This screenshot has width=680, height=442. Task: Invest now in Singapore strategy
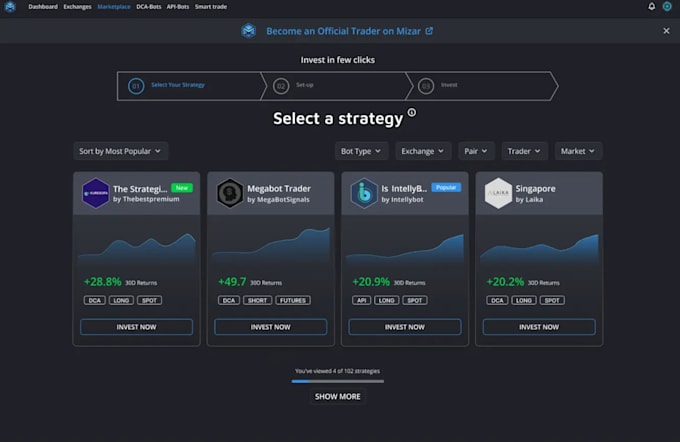[539, 327]
